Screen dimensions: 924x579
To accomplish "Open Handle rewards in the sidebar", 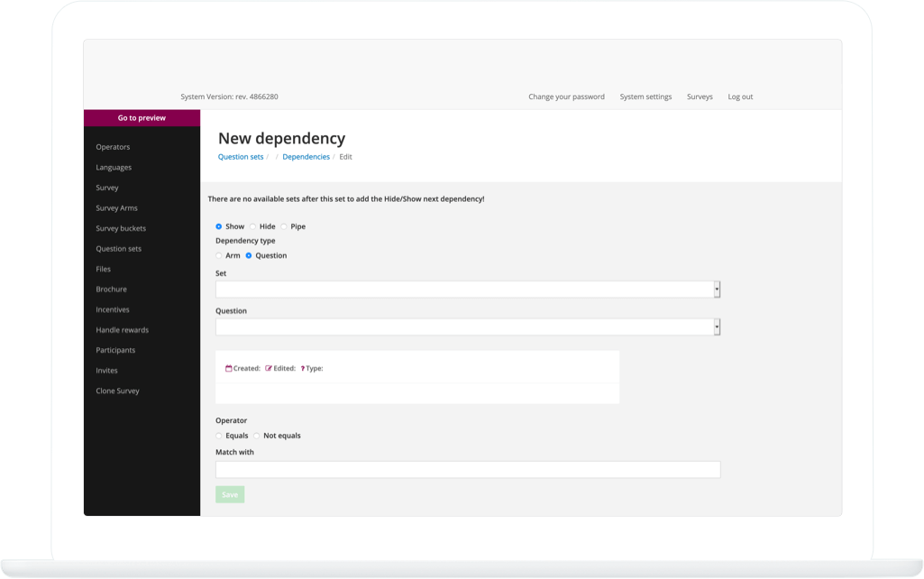I will [122, 330].
